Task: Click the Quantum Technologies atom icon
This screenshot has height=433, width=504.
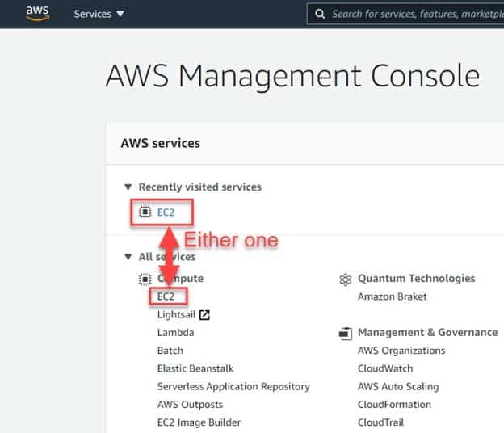Action: tap(346, 280)
